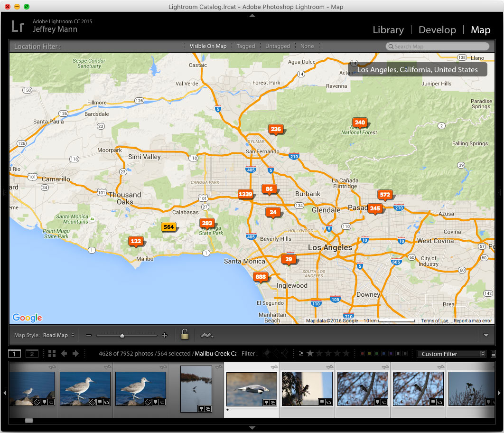Image resolution: width=504 pixels, height=433 pixels.
Task: Click keyword tag badge on small shorebird-on-rocks thumbnail
Action: tap(37, 402)
